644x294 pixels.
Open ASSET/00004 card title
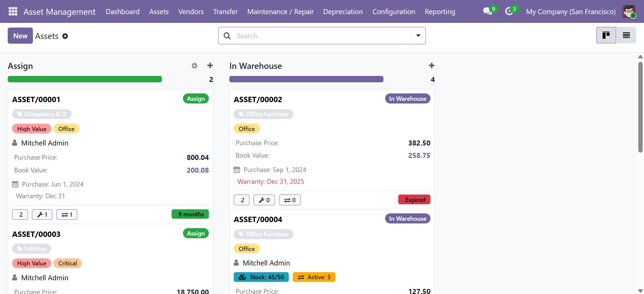(x=258, y=219)
